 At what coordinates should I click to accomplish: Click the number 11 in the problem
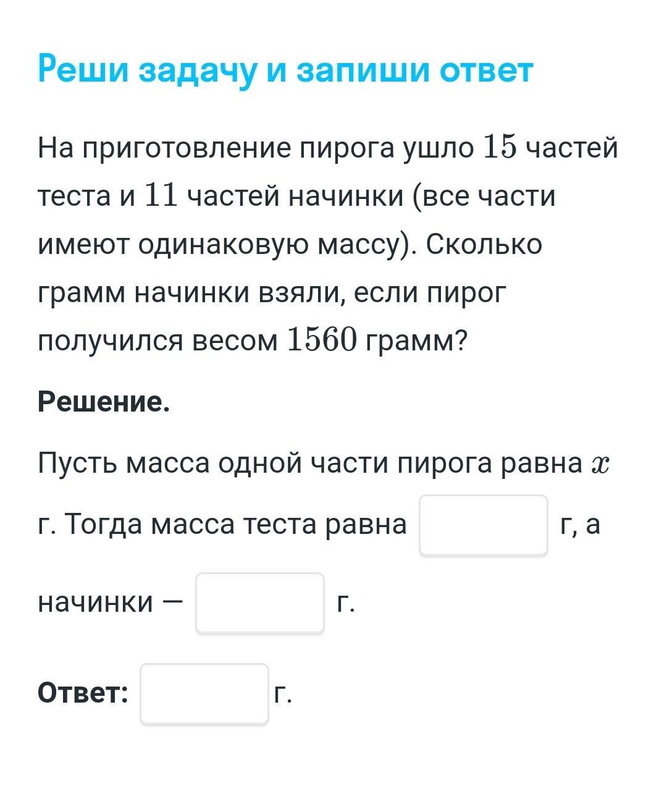coord(161,197)
